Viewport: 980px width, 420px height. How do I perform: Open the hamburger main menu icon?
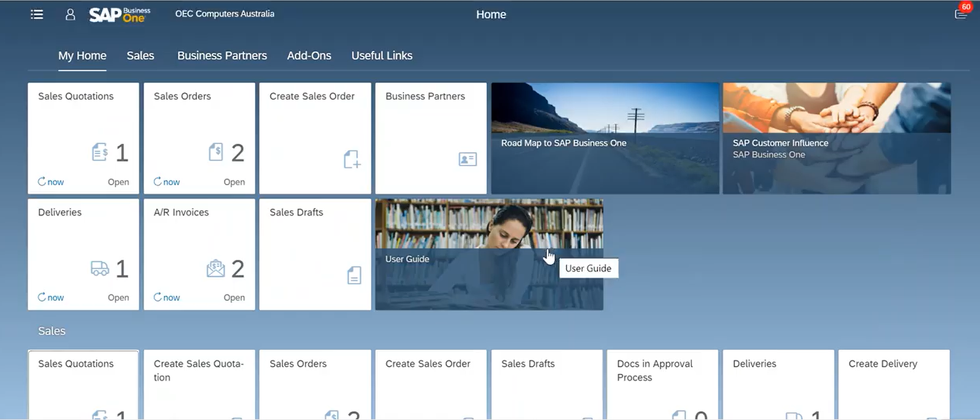(37, 14)
